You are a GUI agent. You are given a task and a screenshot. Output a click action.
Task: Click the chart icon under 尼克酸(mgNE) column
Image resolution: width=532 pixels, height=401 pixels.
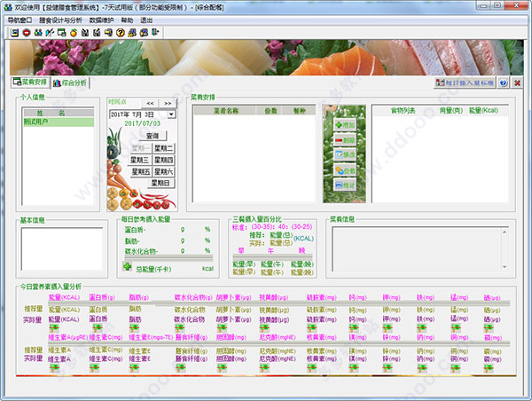pyautogui.click(x=264, y=368)
